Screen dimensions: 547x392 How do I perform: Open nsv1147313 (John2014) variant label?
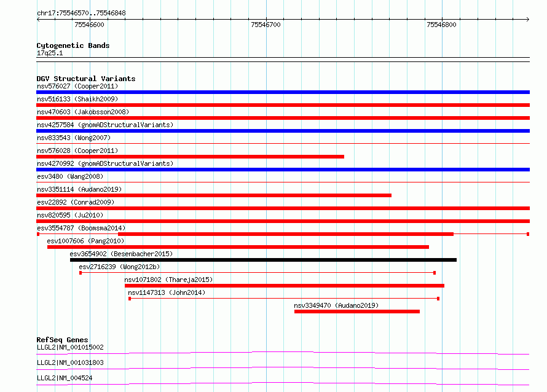click(167, 292)
